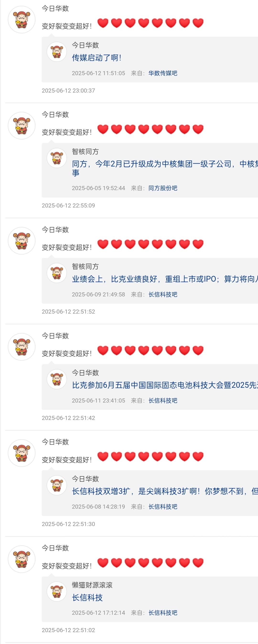Open 长信科技吧 link under 2025-06-12 17:12:14
Viewport: 258px width, 644px height.
pyautogui.click(x=163, y=613)
